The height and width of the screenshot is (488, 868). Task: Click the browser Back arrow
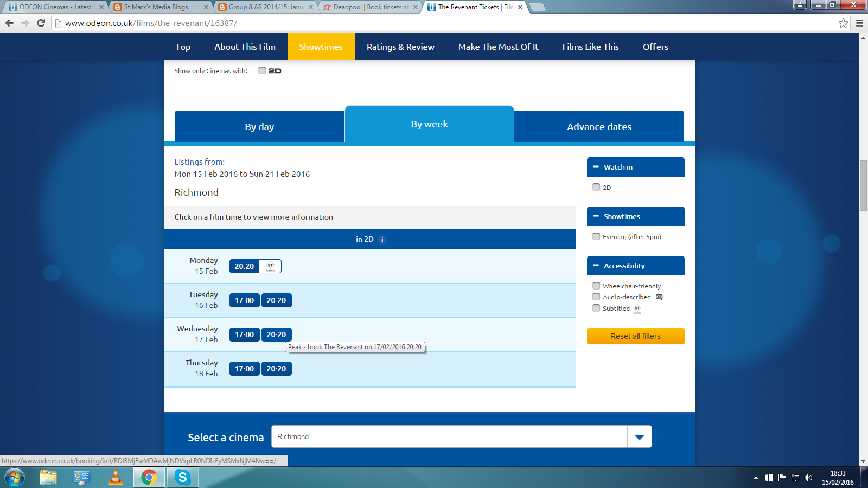point(9,23)
